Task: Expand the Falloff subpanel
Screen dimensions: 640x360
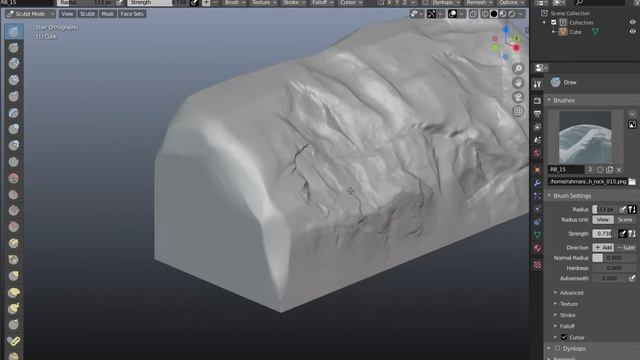Action: (x=567, y=326)
